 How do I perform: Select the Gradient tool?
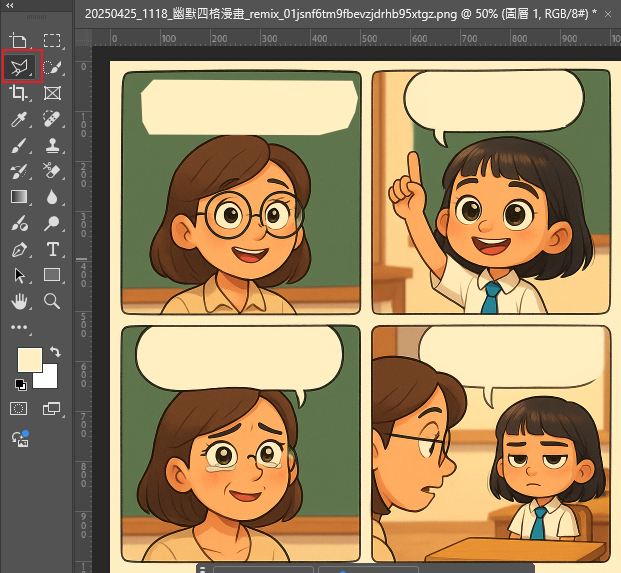click(19, 197)
